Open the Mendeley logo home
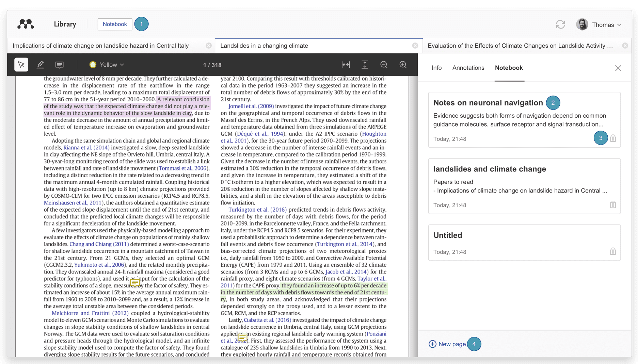 (x=26, y=24)
